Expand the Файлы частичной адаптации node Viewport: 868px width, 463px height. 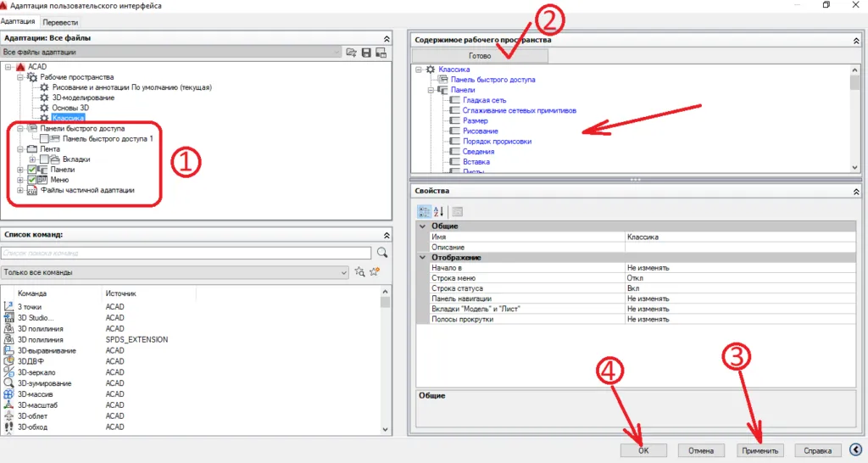[20, 191]
